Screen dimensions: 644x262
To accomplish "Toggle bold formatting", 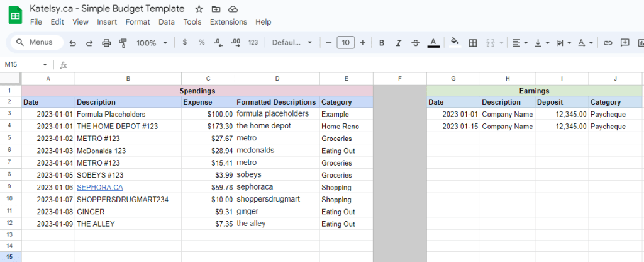I will (382, 43).
